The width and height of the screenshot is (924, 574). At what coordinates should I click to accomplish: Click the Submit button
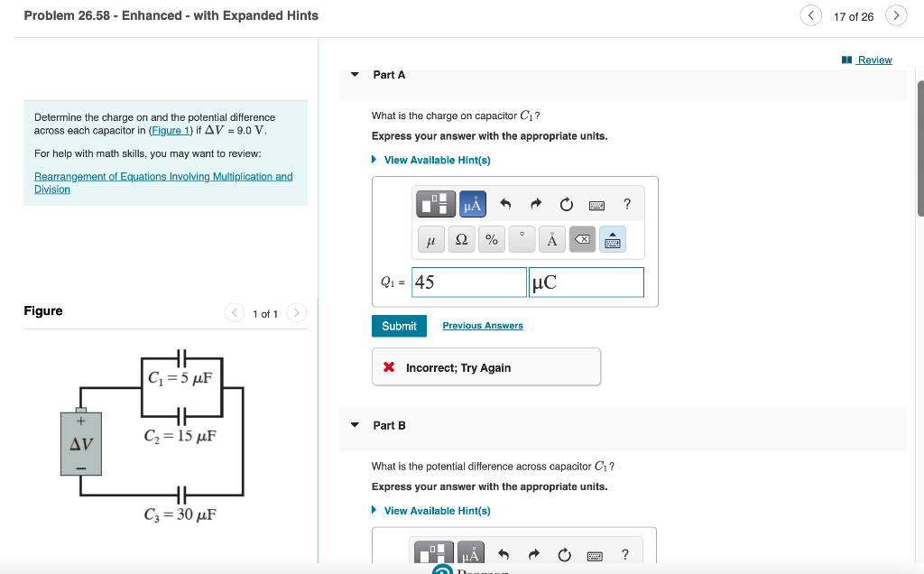point(399,326)
